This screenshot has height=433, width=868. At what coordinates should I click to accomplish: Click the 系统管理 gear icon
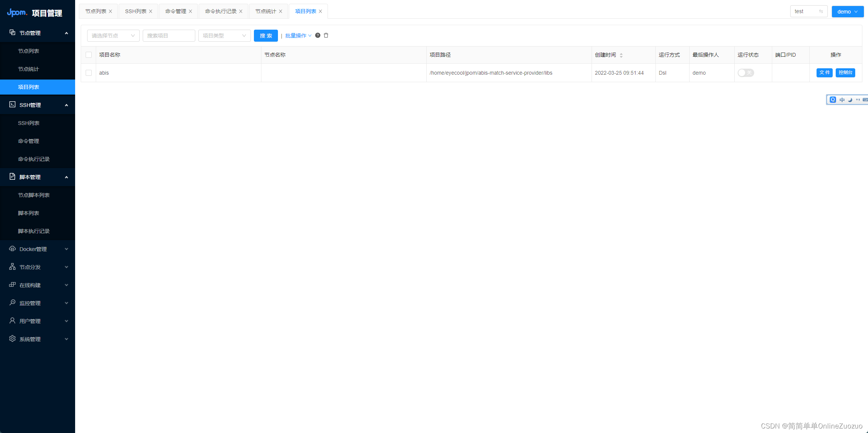coord(12,339)
